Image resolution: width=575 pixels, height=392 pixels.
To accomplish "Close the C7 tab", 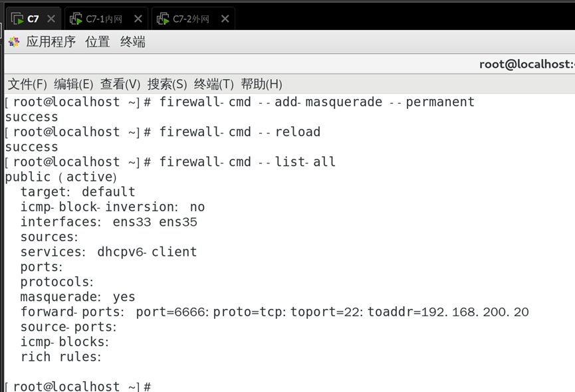I will click(51, 19).
